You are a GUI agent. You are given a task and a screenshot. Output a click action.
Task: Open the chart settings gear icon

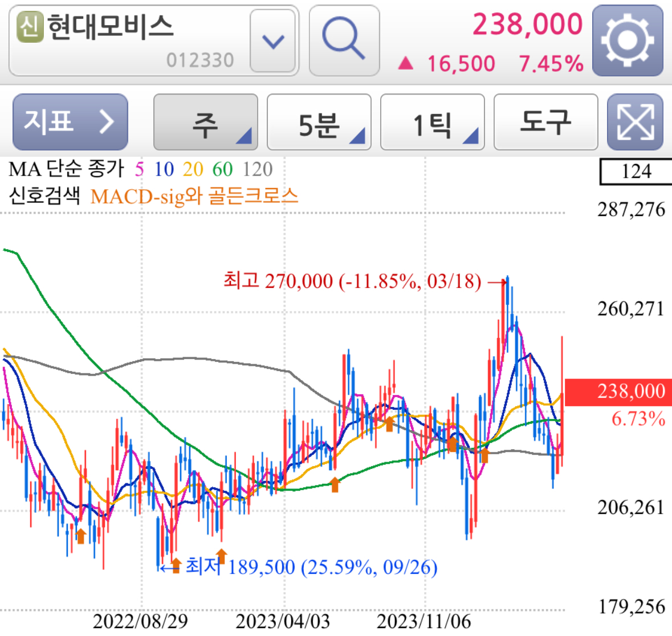(628, 40)
